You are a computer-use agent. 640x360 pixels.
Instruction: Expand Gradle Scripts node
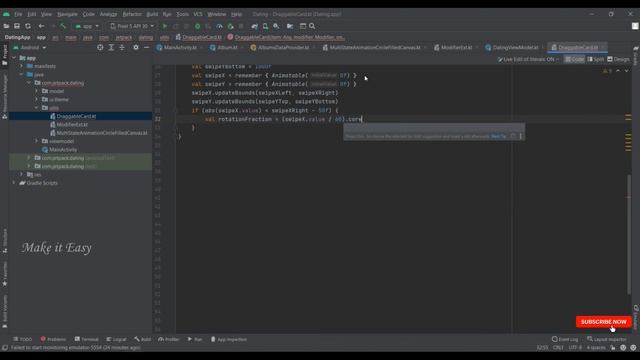[14, 183]
